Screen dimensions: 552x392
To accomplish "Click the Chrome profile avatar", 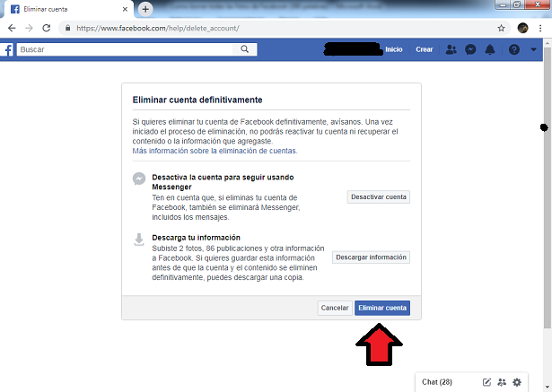I will (x=522, y=28).
